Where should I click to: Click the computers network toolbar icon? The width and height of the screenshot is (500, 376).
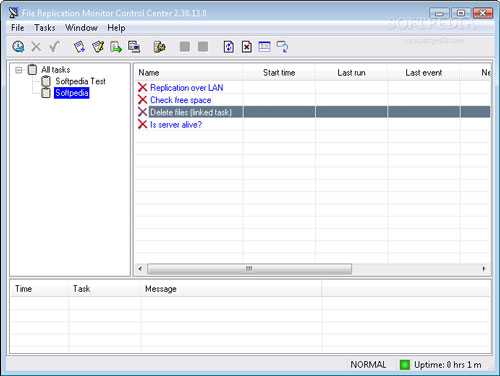[134, 47]
